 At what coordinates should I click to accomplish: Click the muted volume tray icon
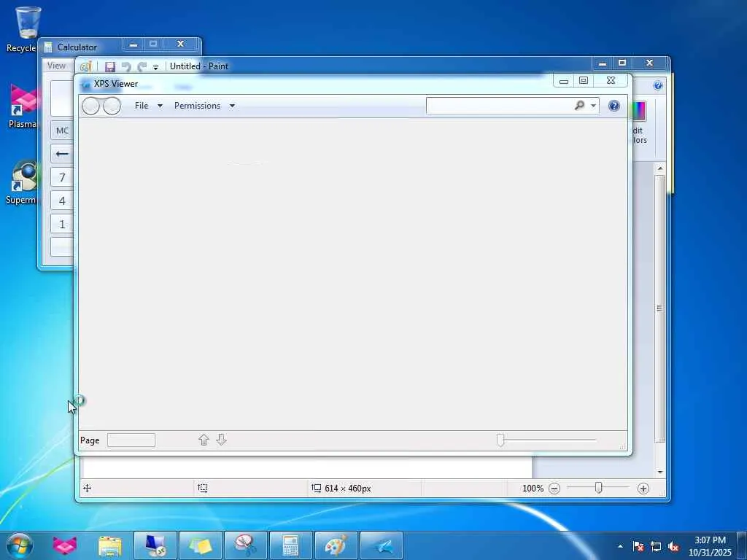[673, 546]
